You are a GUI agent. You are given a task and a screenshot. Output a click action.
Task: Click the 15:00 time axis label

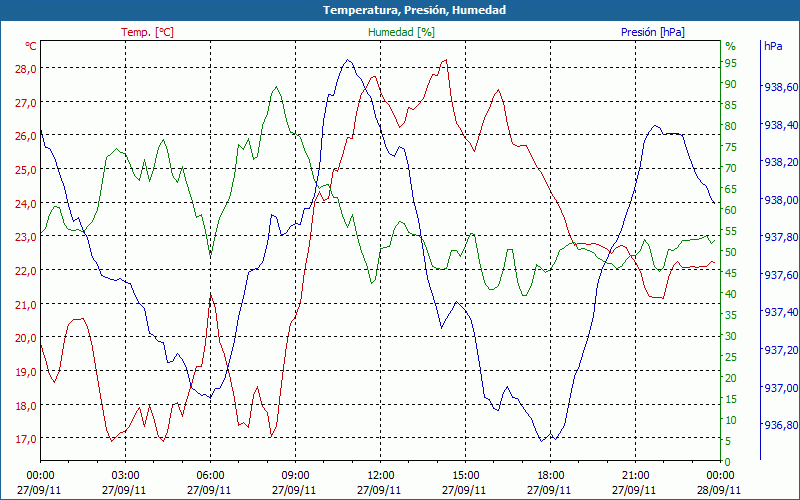click(465, 476)
